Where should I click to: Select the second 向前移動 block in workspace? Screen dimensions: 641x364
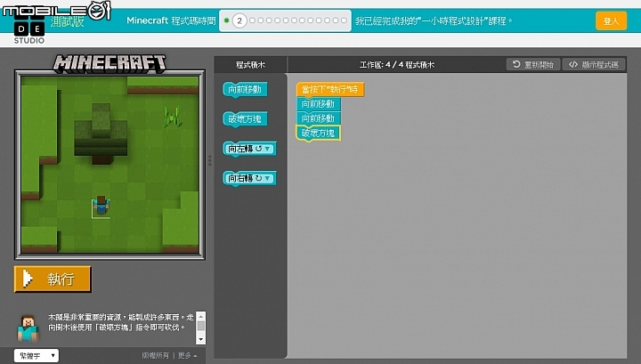pos(319,118)
